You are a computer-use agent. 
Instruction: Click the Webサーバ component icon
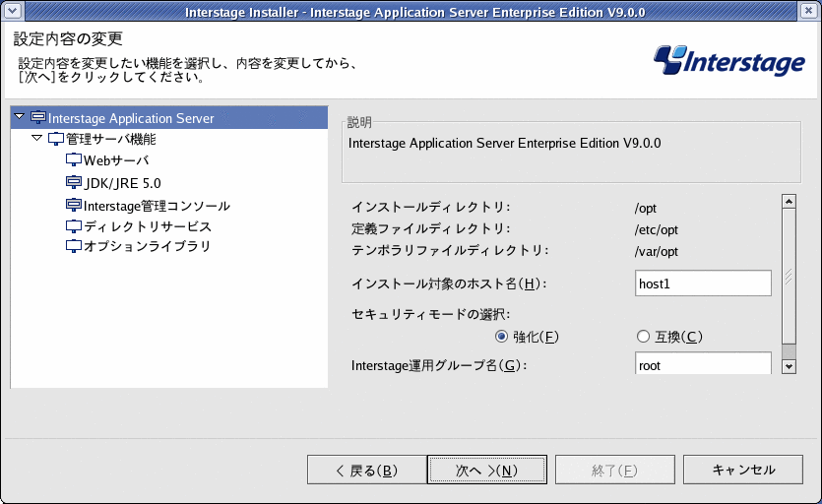pos(74,159)
